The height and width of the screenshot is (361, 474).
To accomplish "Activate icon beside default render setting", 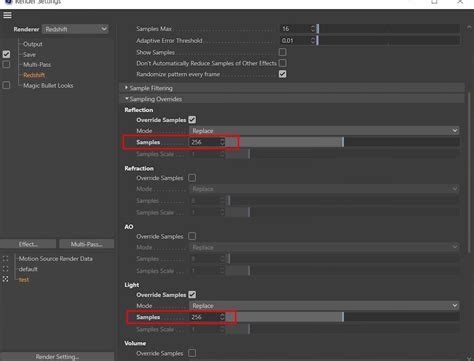I will click(x=5, y=269).
